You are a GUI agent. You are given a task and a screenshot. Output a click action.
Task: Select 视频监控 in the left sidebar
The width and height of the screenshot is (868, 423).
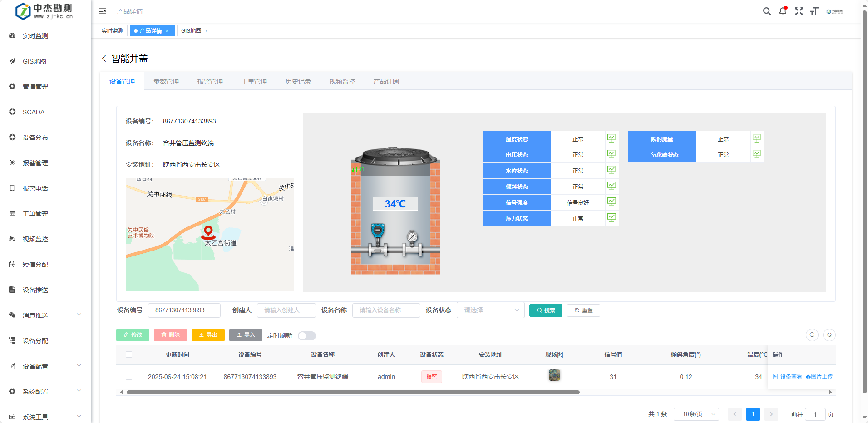36,239
